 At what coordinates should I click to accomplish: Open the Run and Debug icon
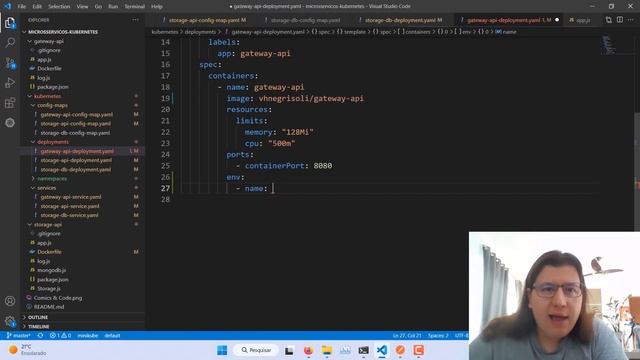tap(10, 83)
